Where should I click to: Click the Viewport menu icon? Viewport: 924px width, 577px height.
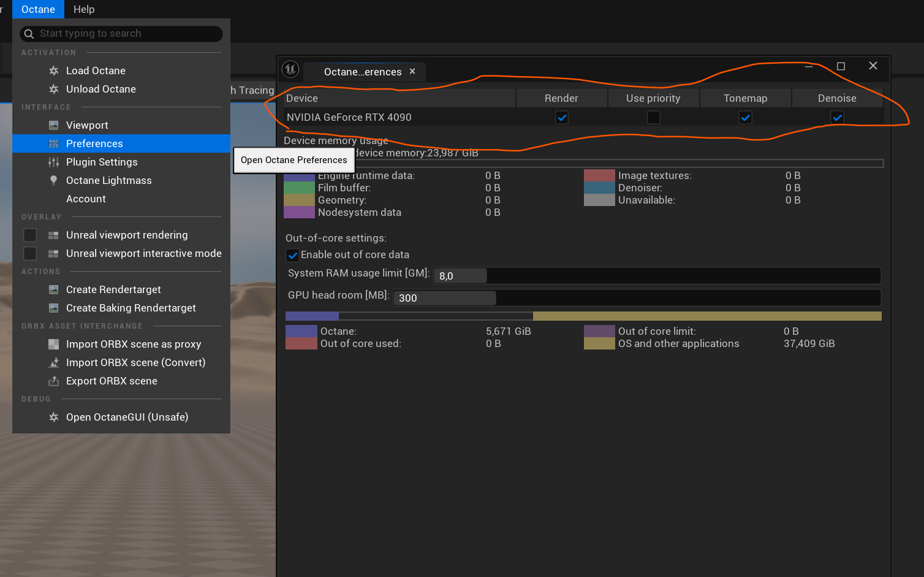tap(54, 125)
